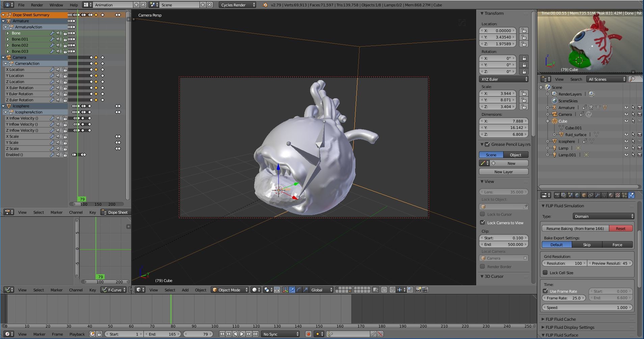Click the OpenGL render animation clapper icon
The height and width of the screenshot is (339, 644).
tap(425, 290)
